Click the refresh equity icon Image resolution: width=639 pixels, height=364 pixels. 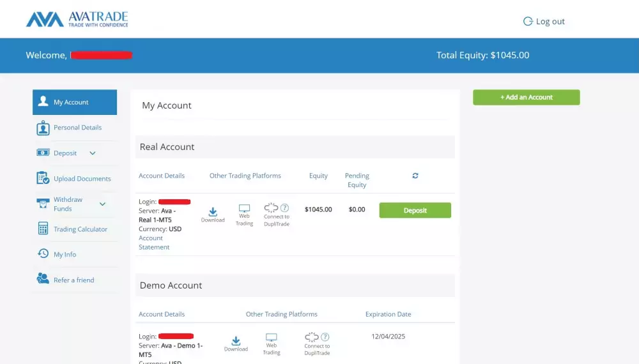coord(415,176)
